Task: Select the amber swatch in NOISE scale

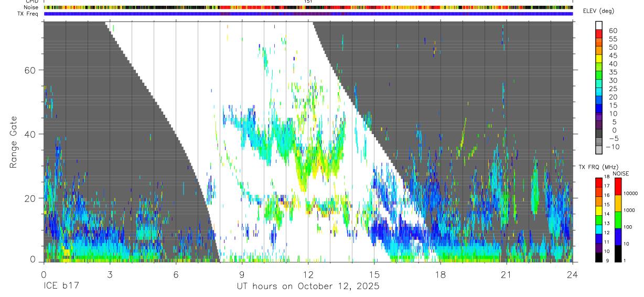Action: (618, 203)
